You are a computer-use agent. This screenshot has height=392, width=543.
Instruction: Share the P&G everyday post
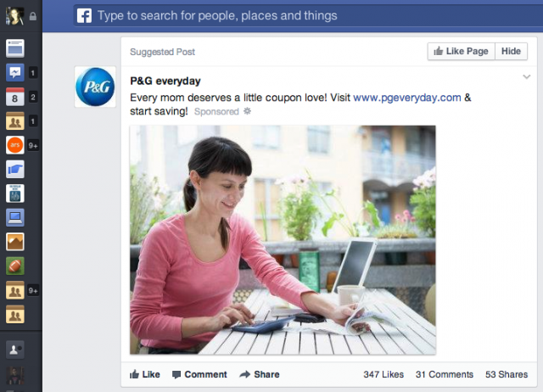pyautogui.click(x=260, y=374)
